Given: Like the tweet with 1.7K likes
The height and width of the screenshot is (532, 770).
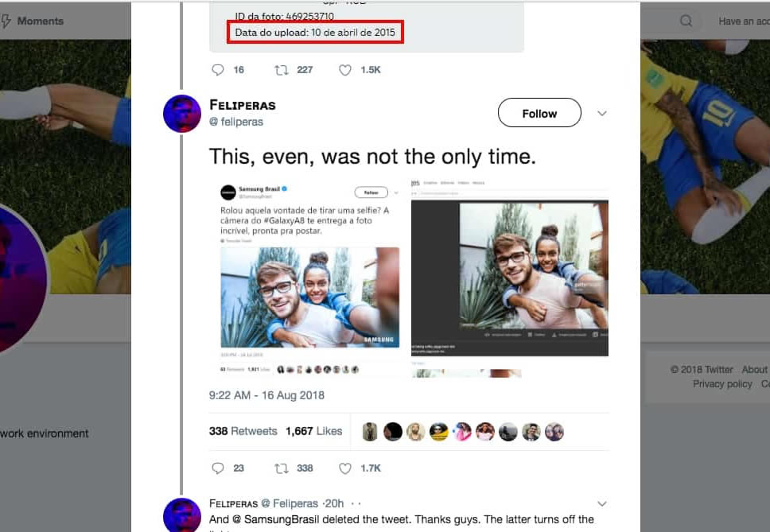Looking at the screenshot, I should point(345,468).
